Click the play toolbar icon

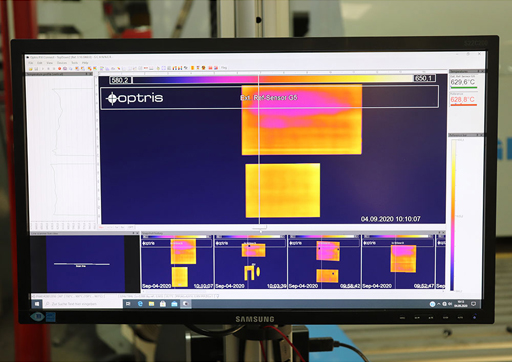point(43,68)
